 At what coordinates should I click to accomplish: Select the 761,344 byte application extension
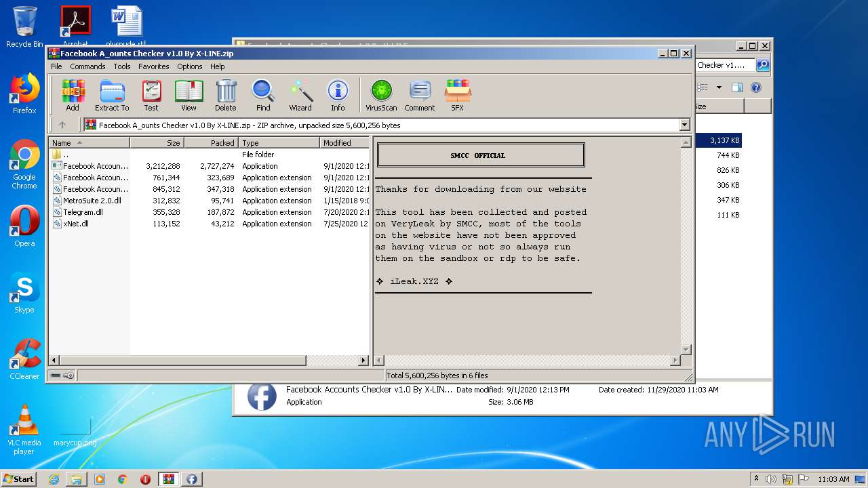pyautogui.click(x=209, y=178)
